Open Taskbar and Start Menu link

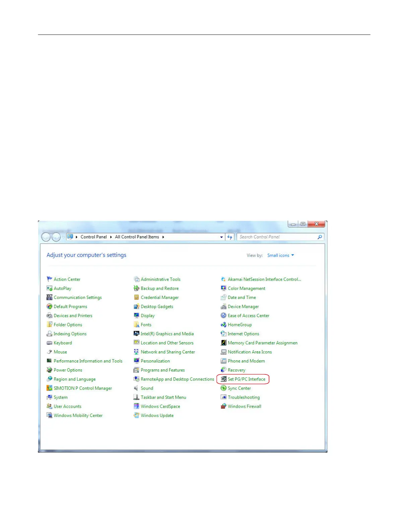pos(163,397)
